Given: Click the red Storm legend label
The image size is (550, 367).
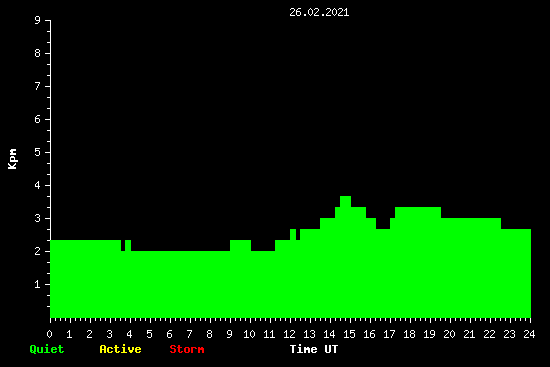Looking at the screenshot, I should click(x=187, y=349).
